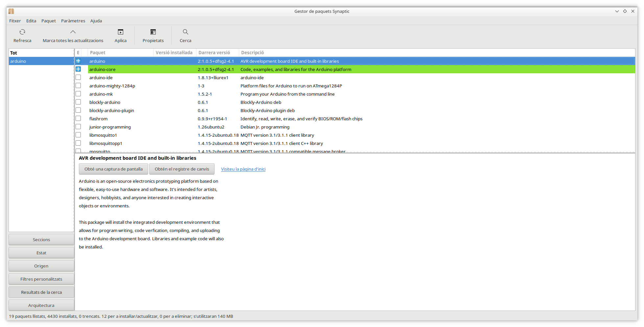
Task: Open the Paràmetres menu
Action: (x=73, y=21)
